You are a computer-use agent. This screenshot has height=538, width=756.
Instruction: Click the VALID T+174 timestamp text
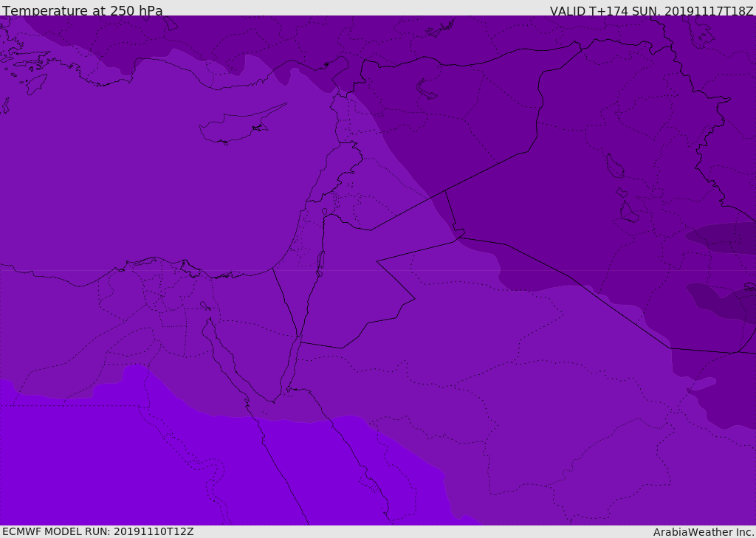pos(651,11)
